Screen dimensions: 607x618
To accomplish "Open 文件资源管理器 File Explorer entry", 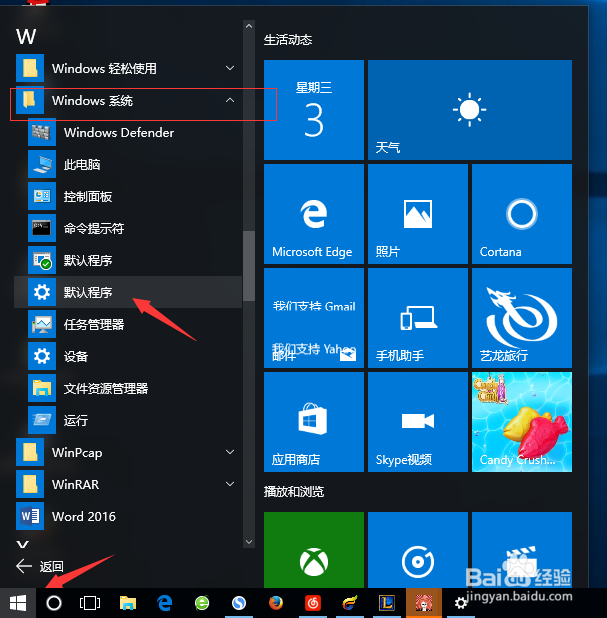I will coord(128,389).
